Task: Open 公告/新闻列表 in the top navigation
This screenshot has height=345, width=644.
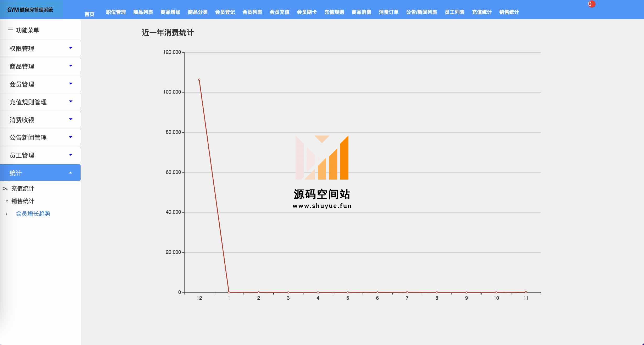Action: (x=422, y=12)
